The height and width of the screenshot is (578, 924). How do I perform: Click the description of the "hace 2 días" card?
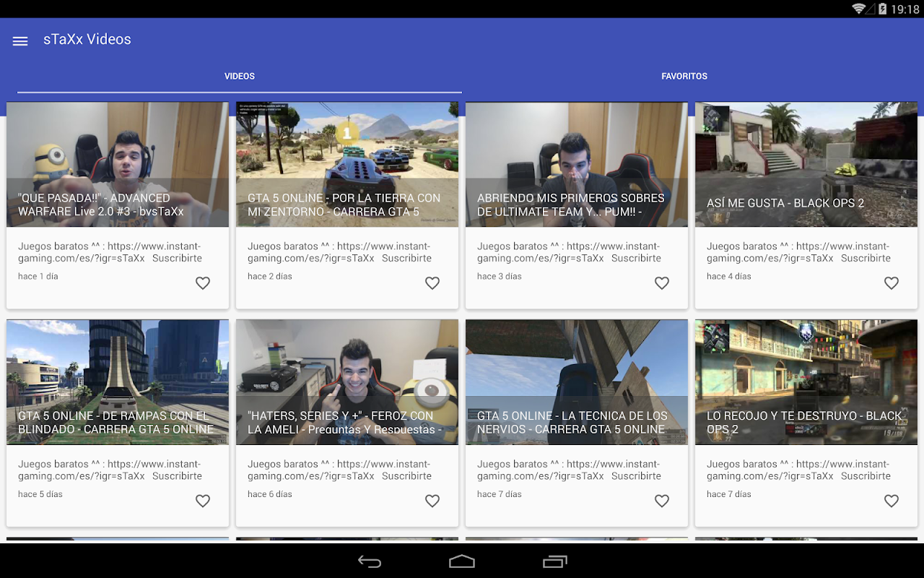339,252
